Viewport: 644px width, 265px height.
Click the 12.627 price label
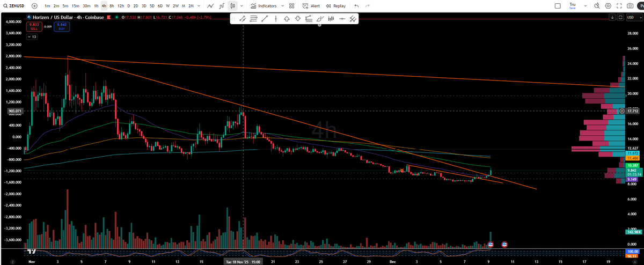(x=632, y=148)
